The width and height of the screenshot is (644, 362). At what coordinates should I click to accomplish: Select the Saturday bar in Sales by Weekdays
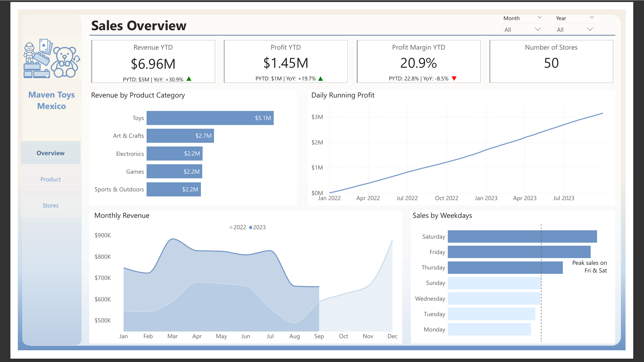click(522, 236)
